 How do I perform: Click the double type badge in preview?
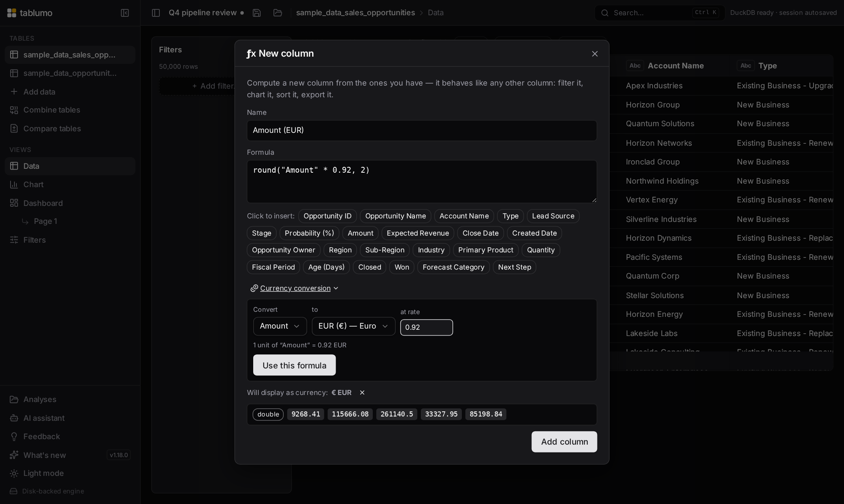(268, 415)
